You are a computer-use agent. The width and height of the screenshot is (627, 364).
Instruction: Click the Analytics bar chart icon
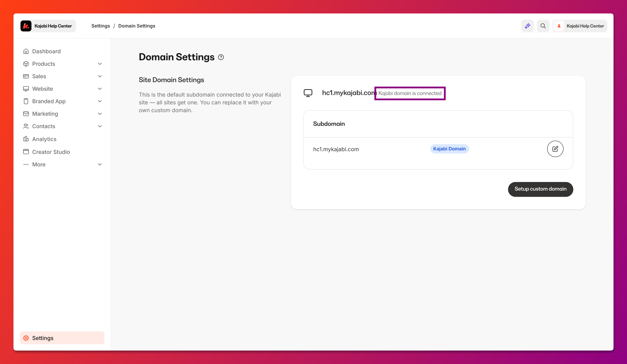(x=26, y=139)
